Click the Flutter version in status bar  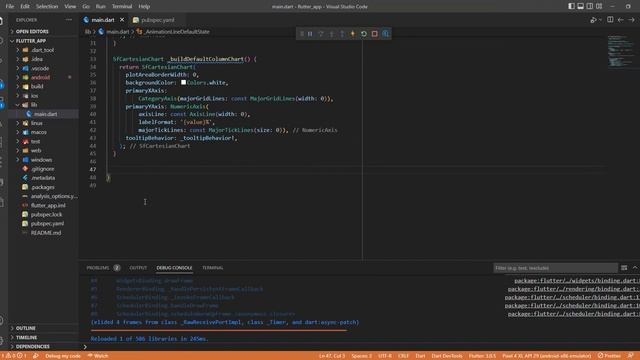tap(482, 356)
